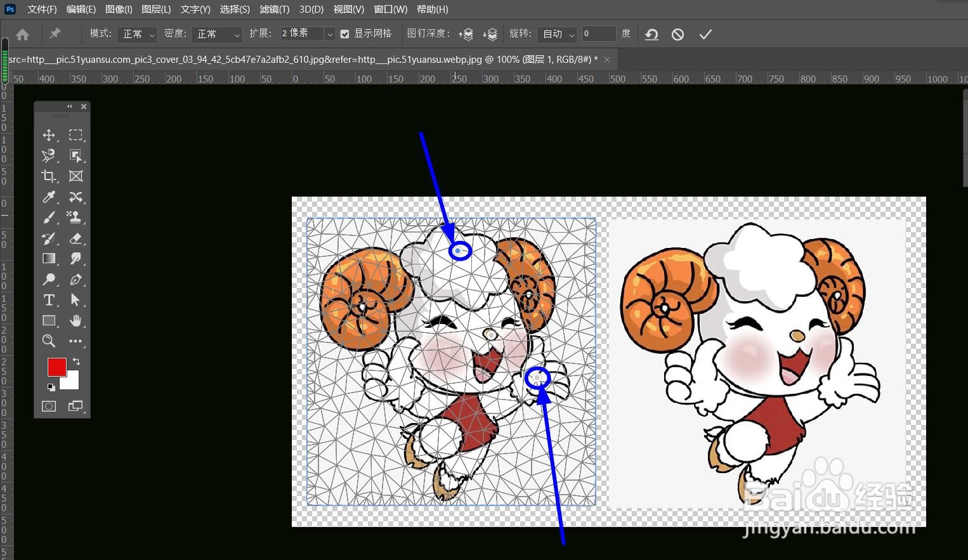Select the History Brush tool

(49, 238)
